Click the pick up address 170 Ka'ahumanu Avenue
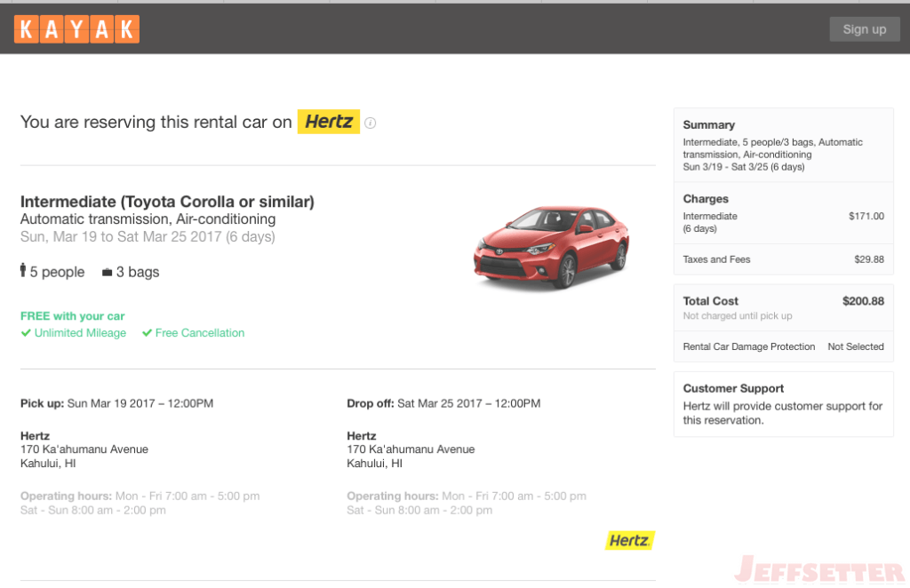This screenshot has width=910, height=588. pos(84,449)
